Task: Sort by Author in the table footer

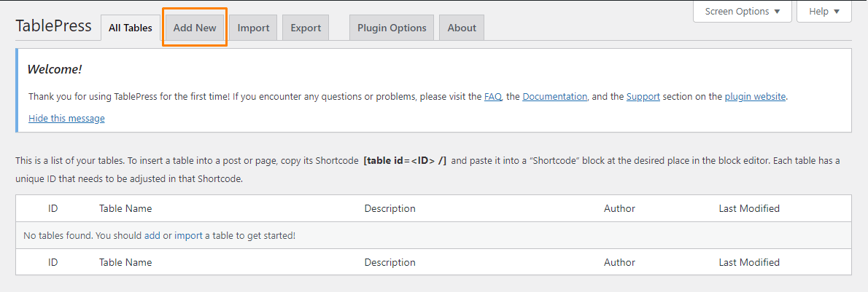Action: tap(619, 262)
